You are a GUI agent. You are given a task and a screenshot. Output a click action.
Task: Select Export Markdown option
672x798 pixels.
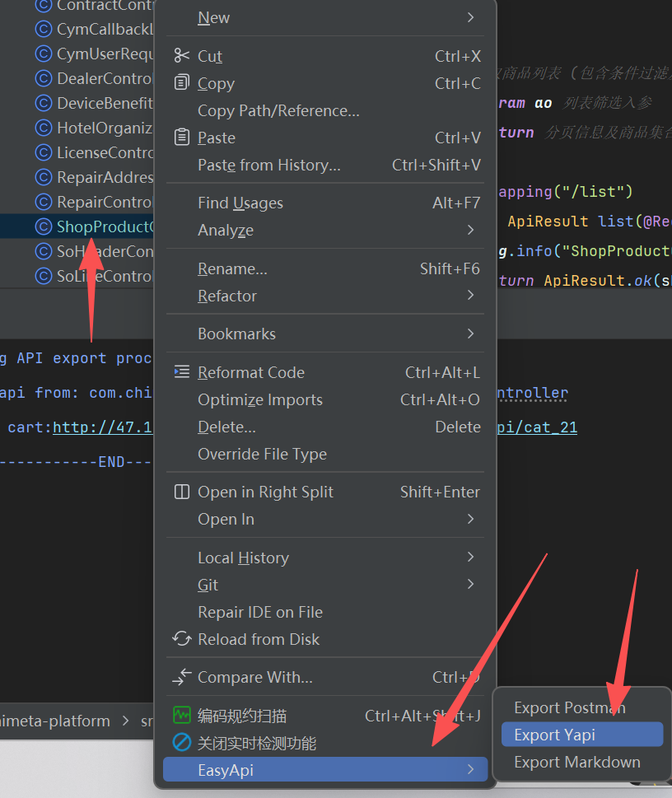pos(576,762)
